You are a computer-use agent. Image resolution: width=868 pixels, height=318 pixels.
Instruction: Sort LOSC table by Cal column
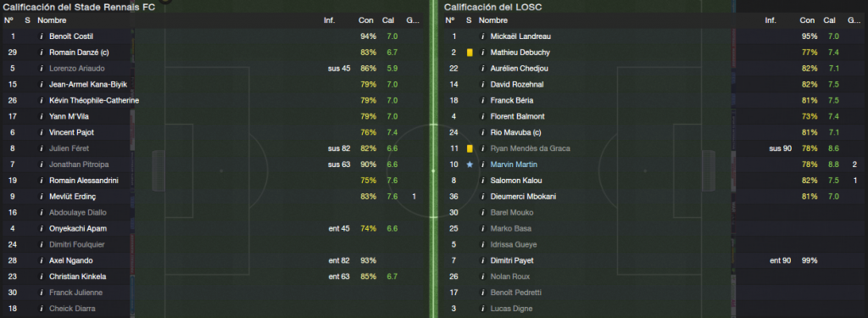(829, 20)
